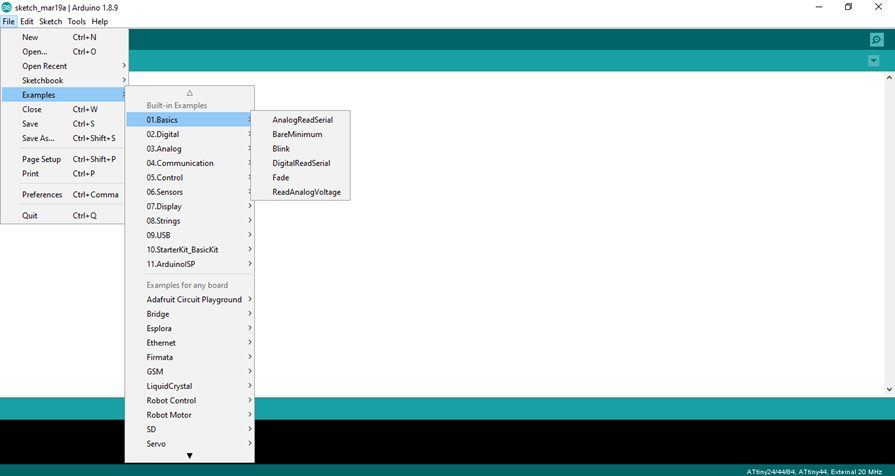The height and width of the screenshot is (476, 895).
Task: Expand 08.Strings examples submenu
Action: coord(190,220)
